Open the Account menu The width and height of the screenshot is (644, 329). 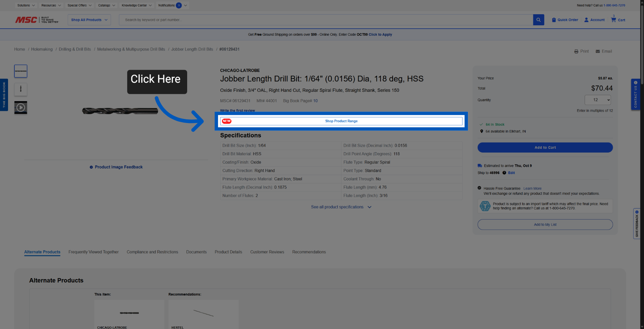[x=594, y=20]
